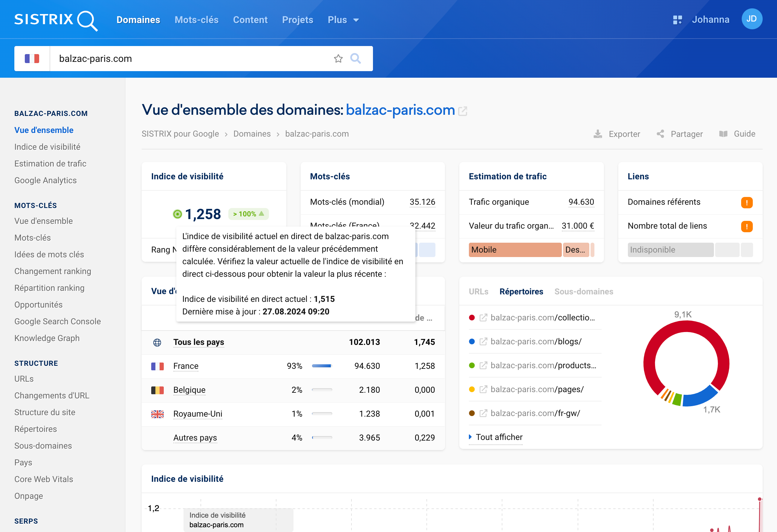Select Estimation de trafic from sidebar
Image resolution: width=777 pixels, height=532 pixels.
(50, 163)
